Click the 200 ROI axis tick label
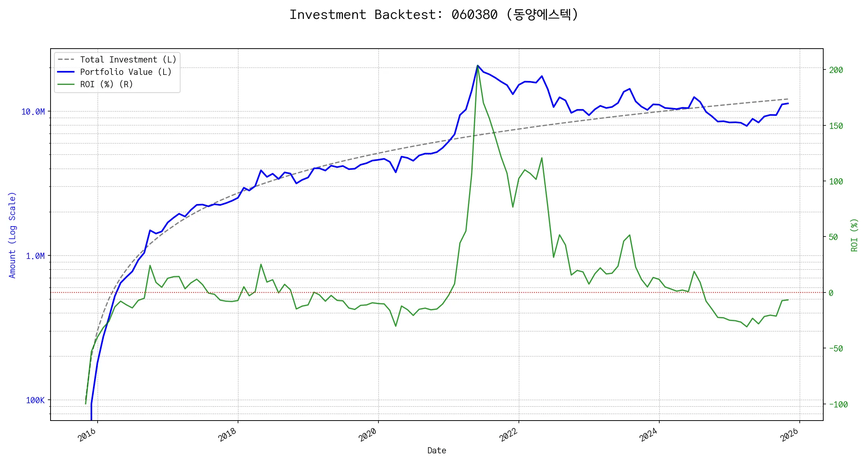868x463 pixels. (836, 70)
